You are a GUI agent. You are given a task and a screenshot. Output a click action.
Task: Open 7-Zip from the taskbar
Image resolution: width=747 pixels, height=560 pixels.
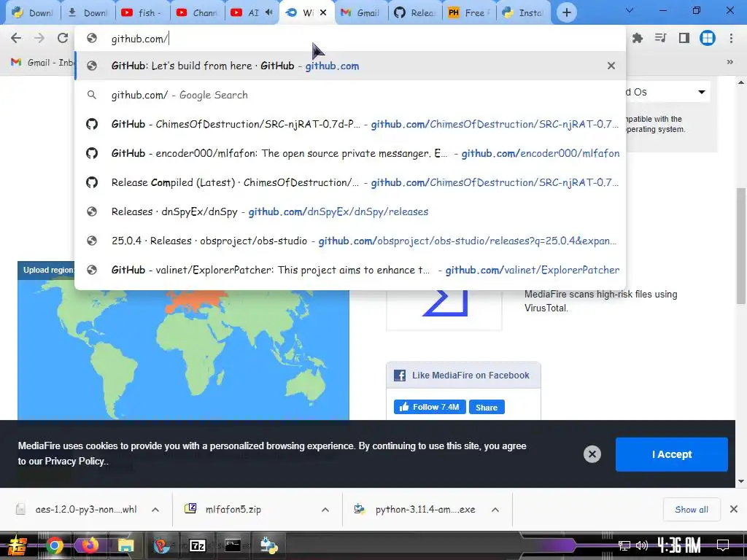[x=197, y=545]
